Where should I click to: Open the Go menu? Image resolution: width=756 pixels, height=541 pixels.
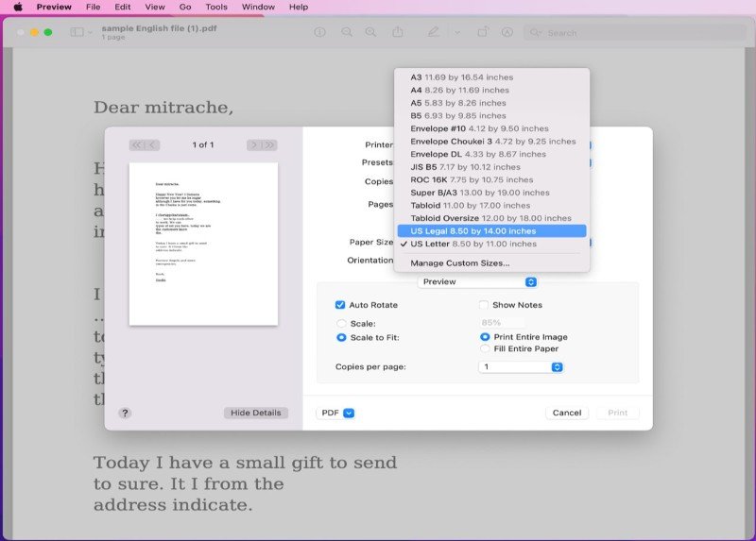pyautogui.click(x=185, y=7)
